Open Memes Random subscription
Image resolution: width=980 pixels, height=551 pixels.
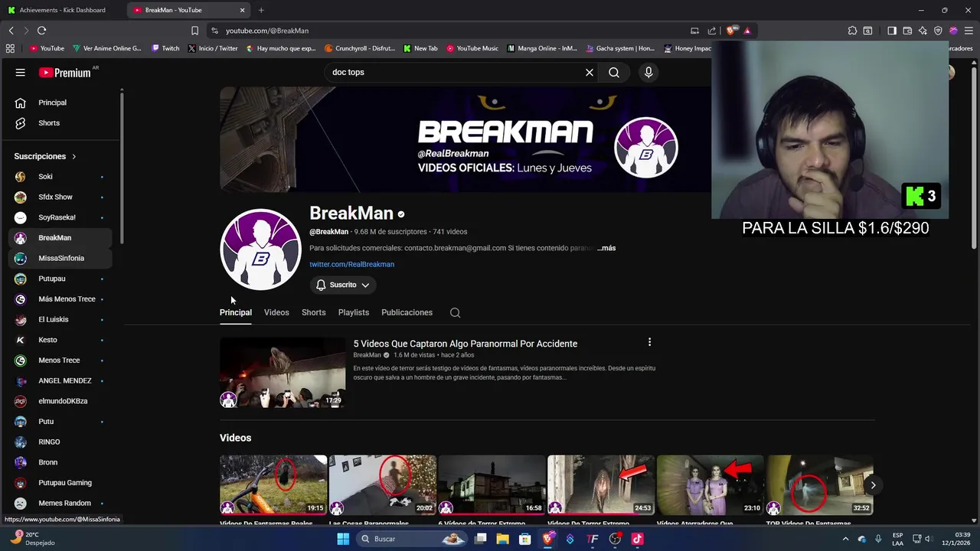pyautogui.click(x=60, y=504)
